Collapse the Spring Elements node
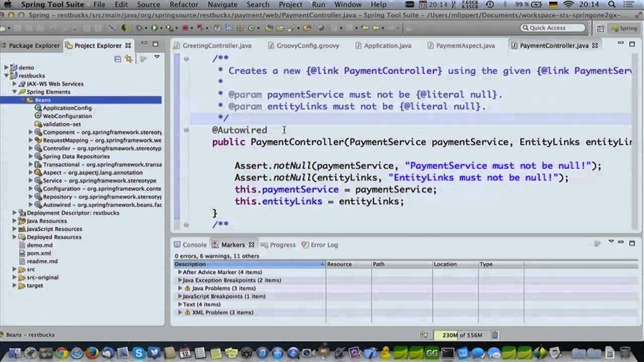 (15, 92)
